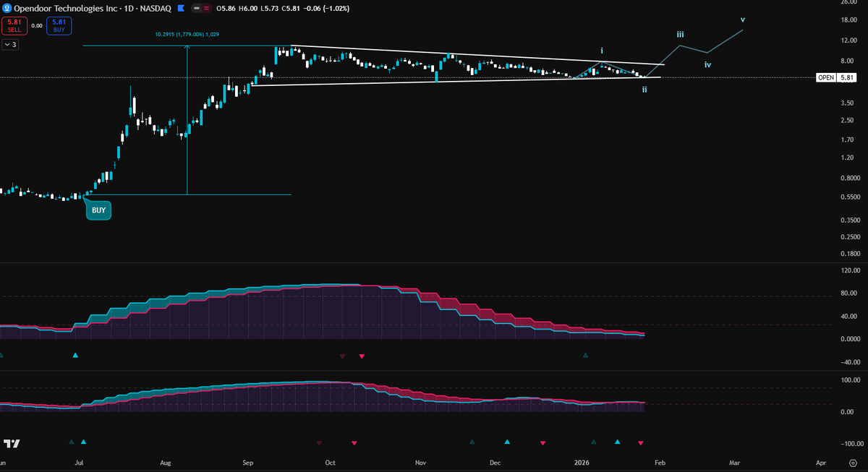Image resolution: width=868 pixels, height=472 pixels.
Task: Click bright teal up-triangle in January 2026, bottom pane
Action: 617,442
